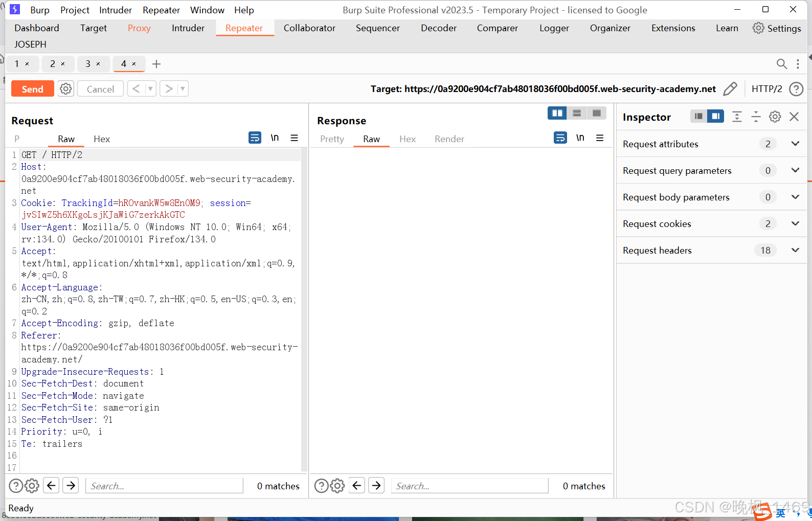Image resolution: width=812 pixels, height=521 pixels.
Task: Jump to next response search match
Action: click(x=376, y=485)
